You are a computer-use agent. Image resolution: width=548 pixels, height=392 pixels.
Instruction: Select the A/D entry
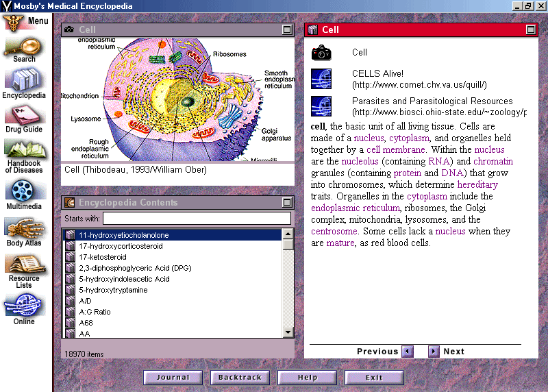click(x=173, y=301)
